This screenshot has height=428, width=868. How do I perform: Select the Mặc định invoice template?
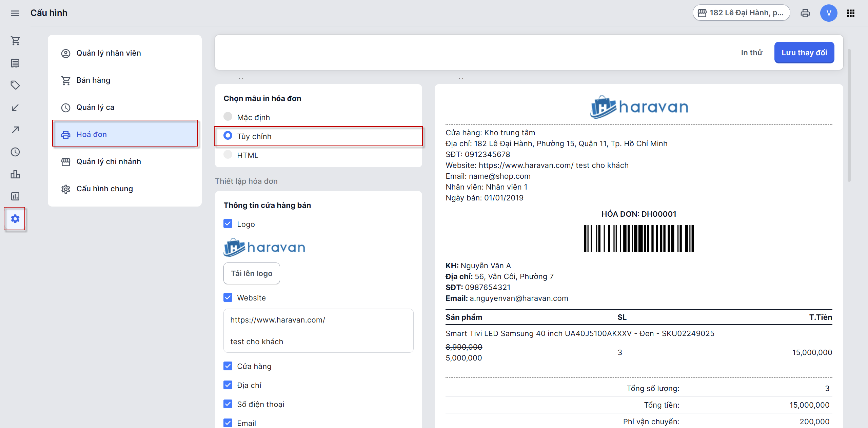[x=228, y=117]
